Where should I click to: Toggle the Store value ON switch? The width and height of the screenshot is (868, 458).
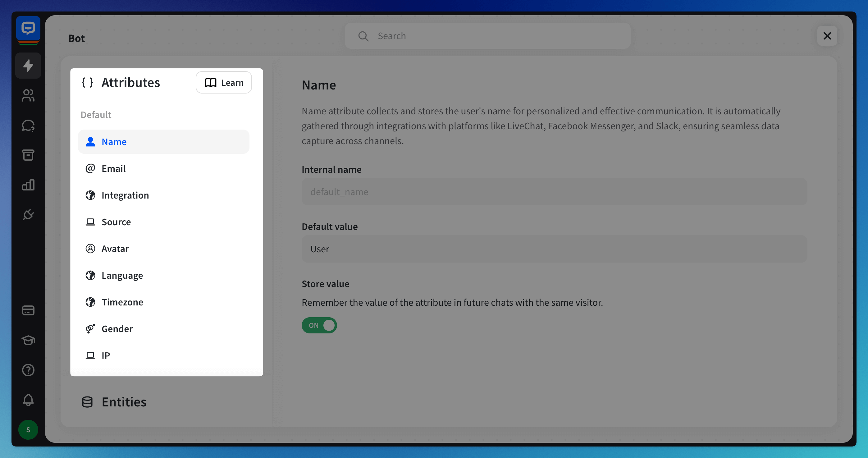pyautogui.click(x=319, y=325)
